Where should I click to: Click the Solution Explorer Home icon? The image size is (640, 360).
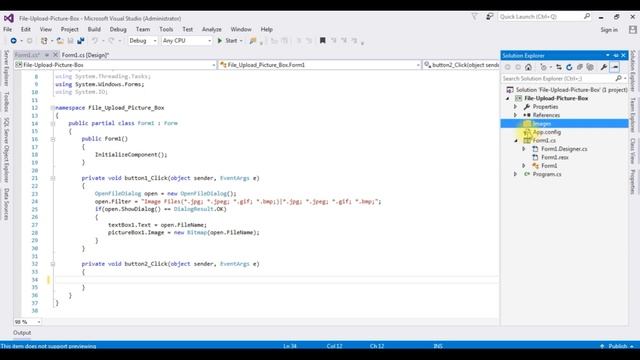click(x=529, y=67)
